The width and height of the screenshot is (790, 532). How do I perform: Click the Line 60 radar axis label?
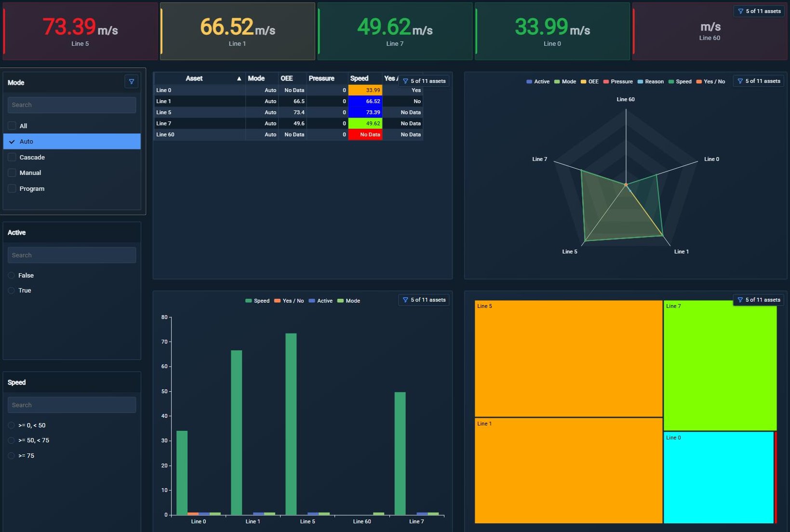pos(626,99)
